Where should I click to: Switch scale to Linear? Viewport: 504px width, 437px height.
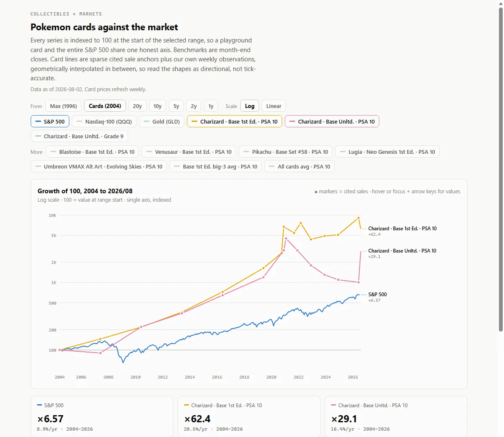tap(274, 106)
